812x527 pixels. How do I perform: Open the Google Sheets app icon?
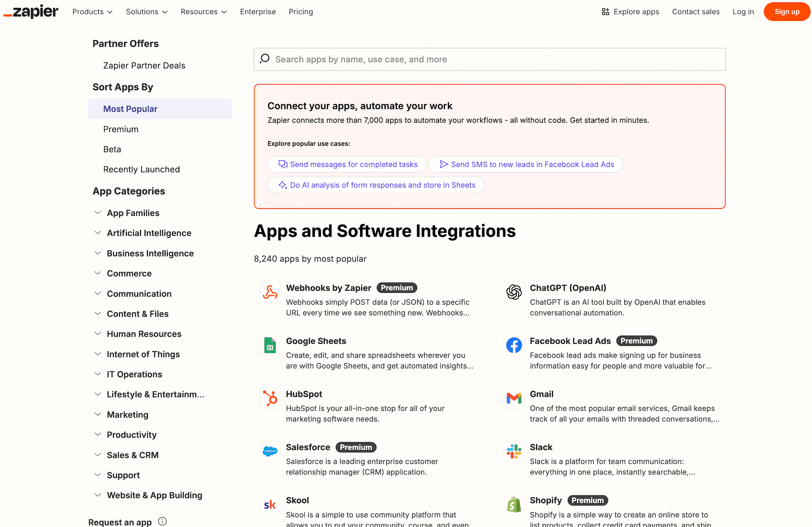tap(270, 345)
